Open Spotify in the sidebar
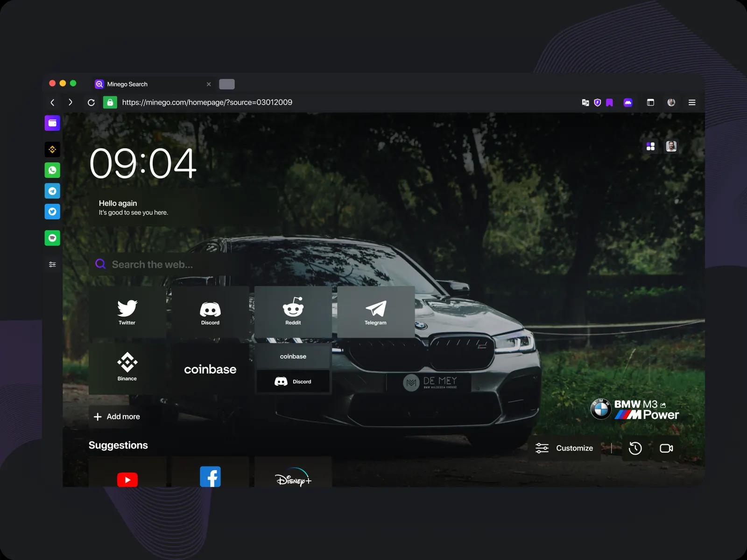Screen dimensions: 747x560 pos(52,238)
